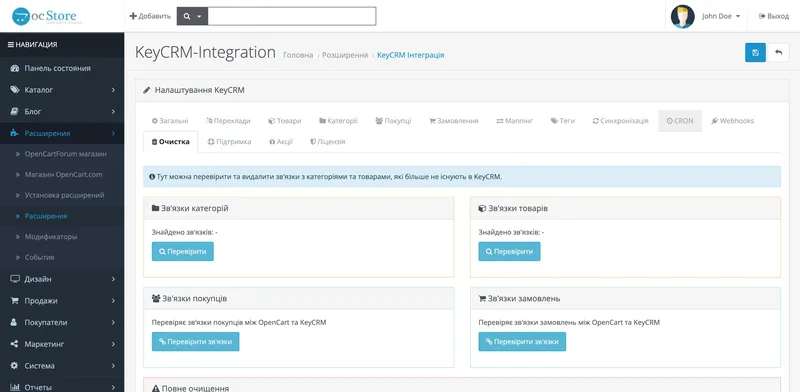Click Перевірити зв'язки for замовлень
The image size is (800, 392).
pos(522,341)
